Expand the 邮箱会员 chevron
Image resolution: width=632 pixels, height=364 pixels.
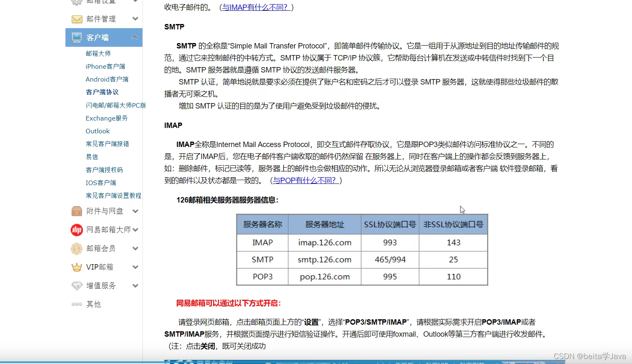(x=135, y=248)
